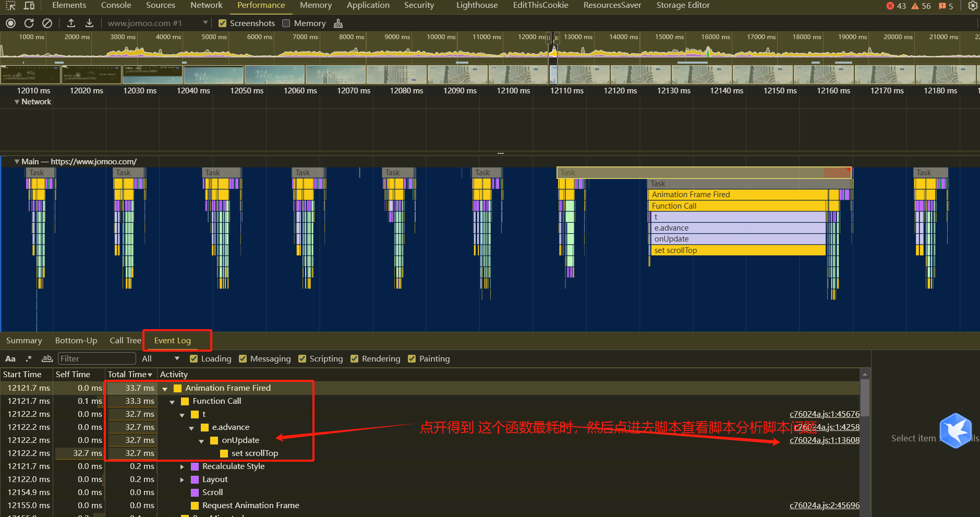
Task: Select the Event Log tab
Action: 173,341
